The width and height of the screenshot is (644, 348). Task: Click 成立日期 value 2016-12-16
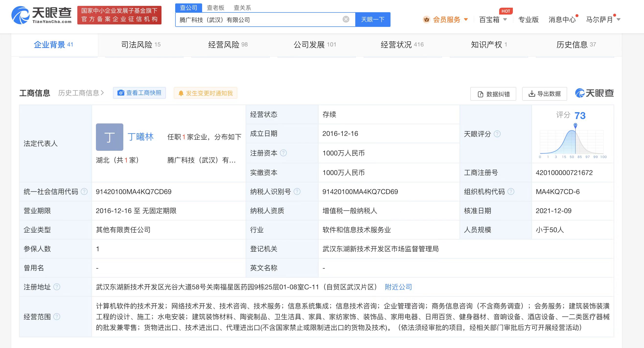click(x=340, y=134)
